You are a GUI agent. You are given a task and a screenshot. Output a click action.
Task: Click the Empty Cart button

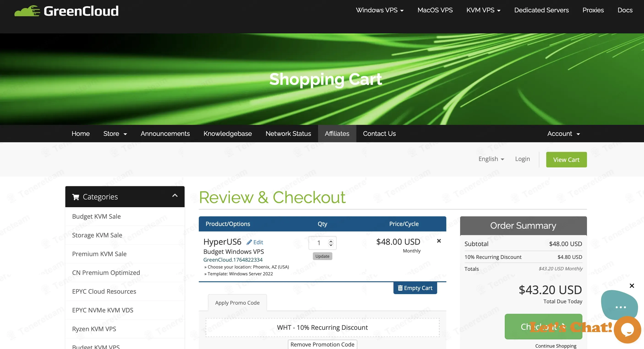pos(415,288)
